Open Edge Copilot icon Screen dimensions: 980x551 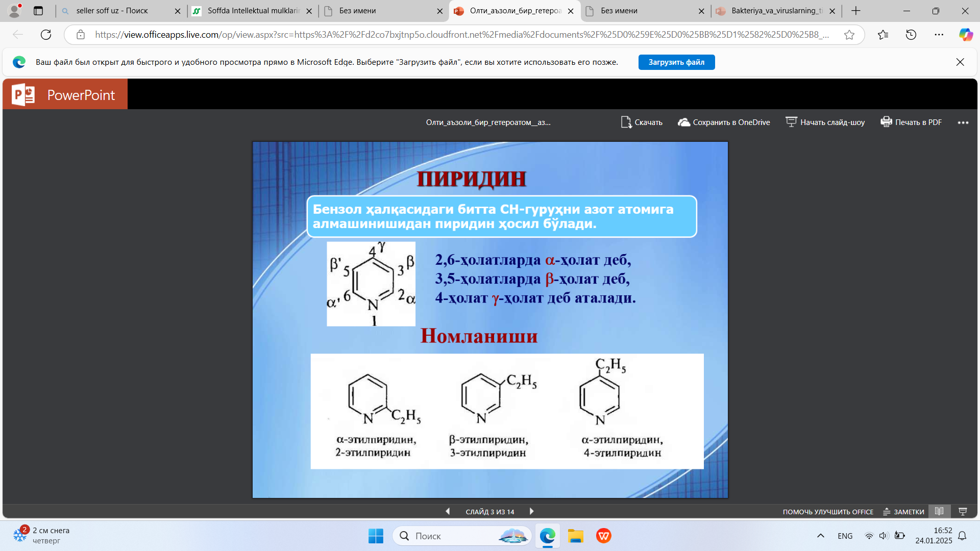[965, 35]
